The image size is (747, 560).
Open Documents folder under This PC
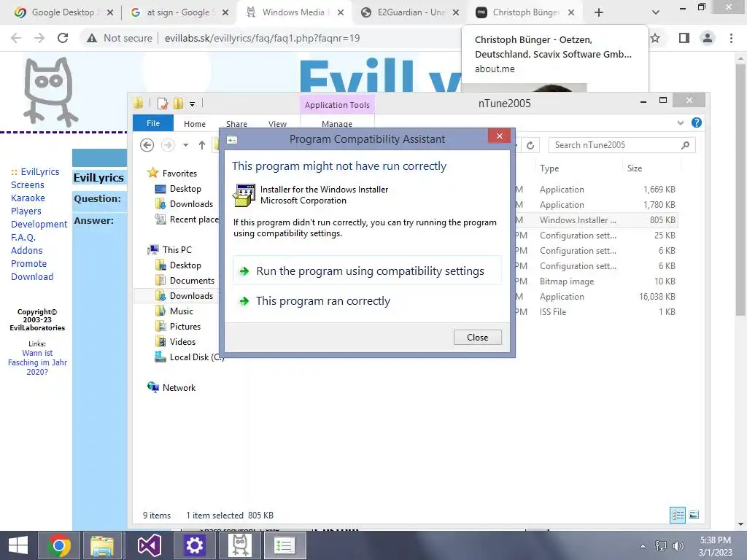point(185,281)
